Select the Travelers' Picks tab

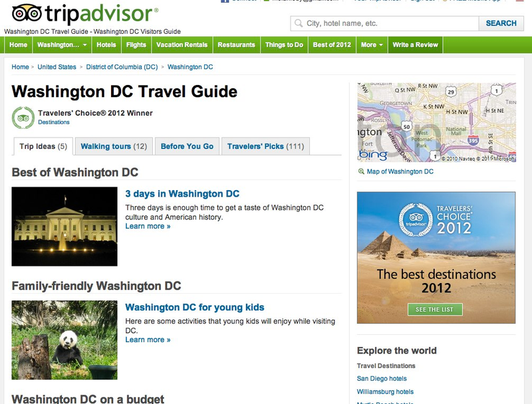coord(265,146)
